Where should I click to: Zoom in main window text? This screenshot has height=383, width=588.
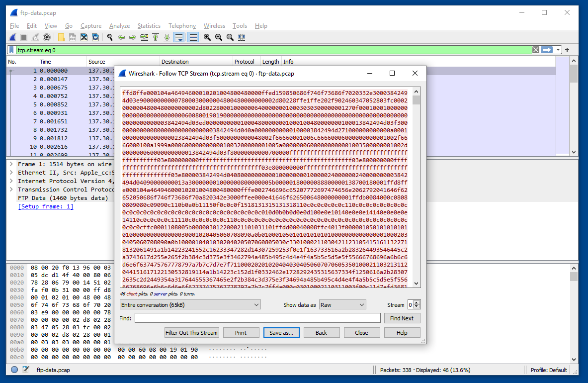click(x=207, y=37)
